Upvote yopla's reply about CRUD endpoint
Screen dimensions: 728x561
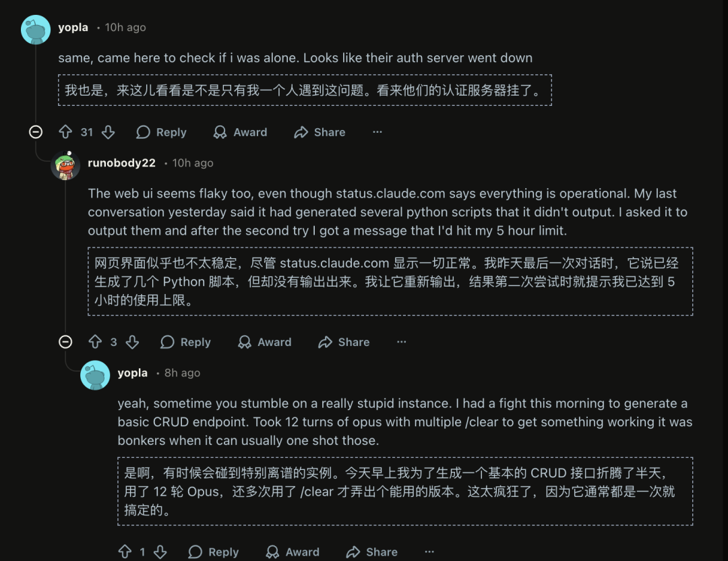pyautogui.click(x=125, y=552)
